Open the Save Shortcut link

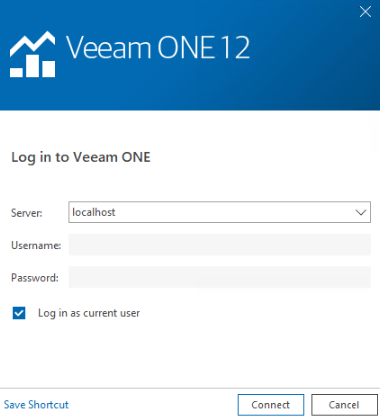(36, 405)
